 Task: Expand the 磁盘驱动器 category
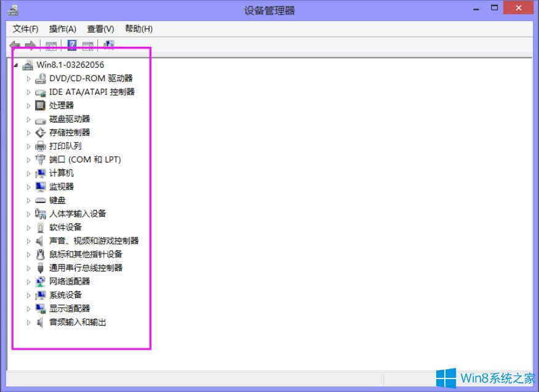pyautogui.click(x=28, y=119)
